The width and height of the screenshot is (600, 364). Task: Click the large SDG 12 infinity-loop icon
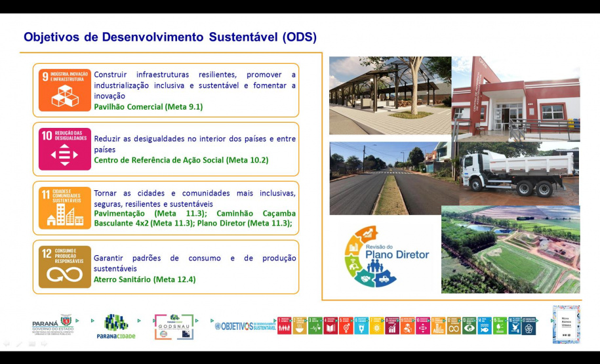[64, 267]
